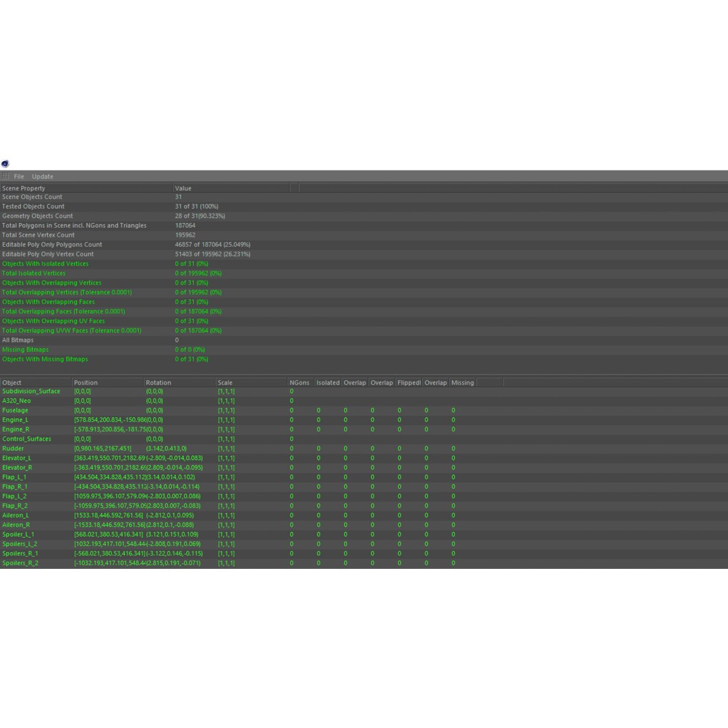Image resolution: width=728 pixels, height=728 pixels.
Task: Select the Elevator_R object row
Action: point(364,468)
